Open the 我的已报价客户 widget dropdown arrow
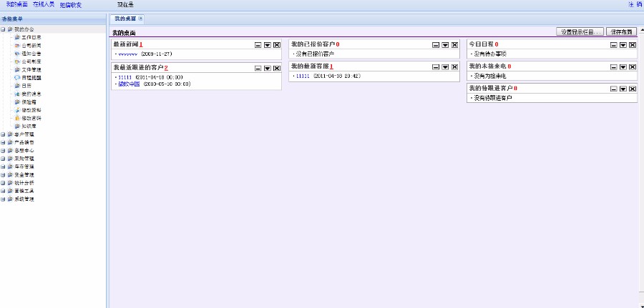The width and height of the screenshot is (644, 308). 445,45
